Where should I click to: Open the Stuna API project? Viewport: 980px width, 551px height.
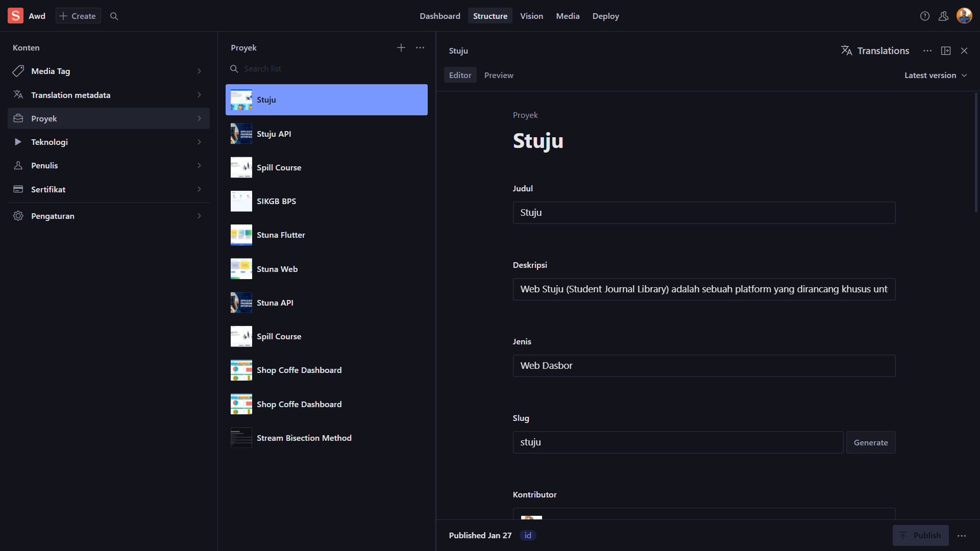[x=327, y=303]
